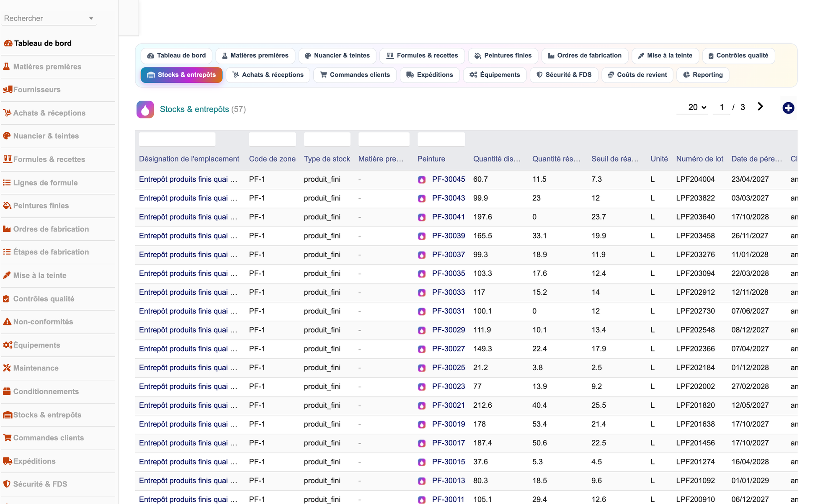Image resolution: width=815 pixels, height=504 pixels.
Task: Click the Contrôles qualité sidebar icon
Action: tap(6, 298)
